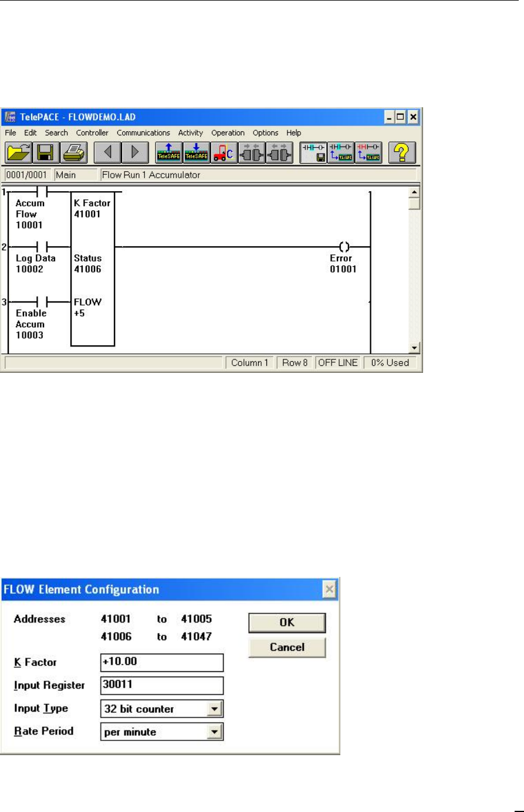Click the Flow Run 1 Accumulator comment

(x=258, y=175)
